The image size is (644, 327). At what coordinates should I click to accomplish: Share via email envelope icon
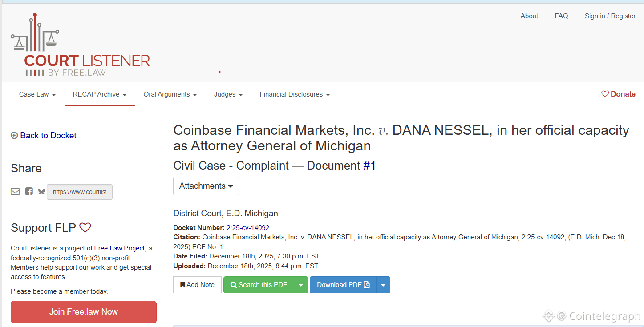click(15, 192)
